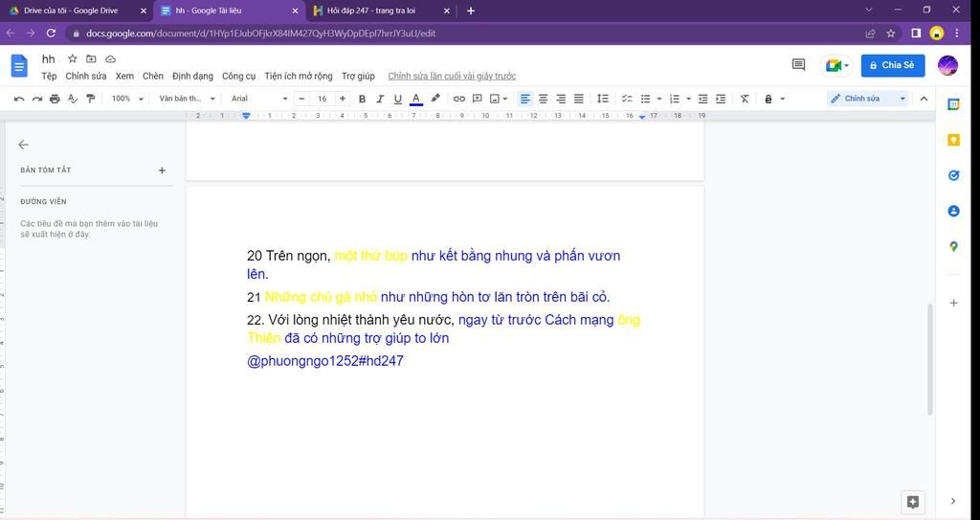Screen dimensions: 980x520
Task: Insert a checklist
Action: coord(627,99)
